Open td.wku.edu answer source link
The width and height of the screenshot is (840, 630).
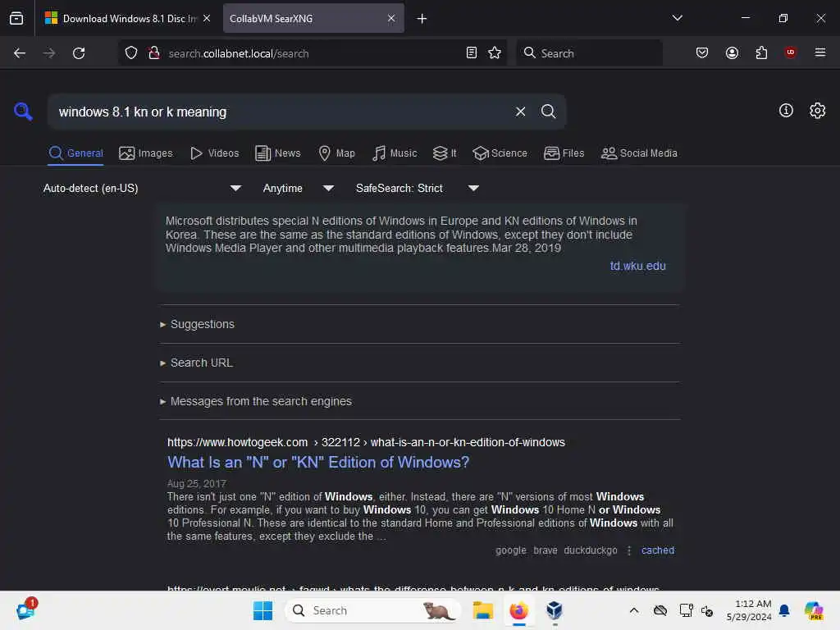tap(637, 266)
